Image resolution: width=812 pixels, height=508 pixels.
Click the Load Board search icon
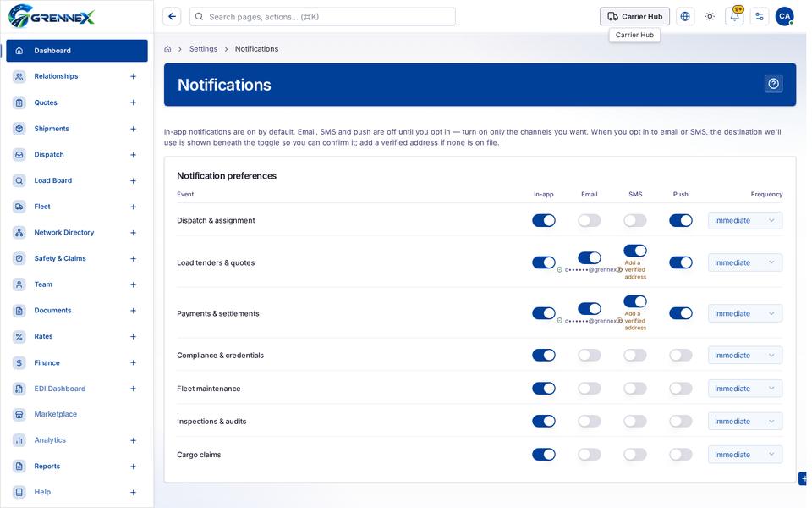(19, 180)
